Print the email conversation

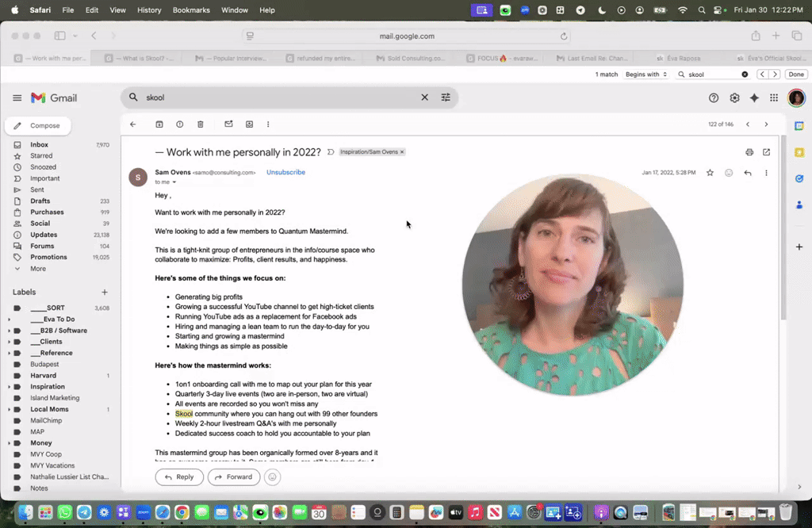[749, 152]
